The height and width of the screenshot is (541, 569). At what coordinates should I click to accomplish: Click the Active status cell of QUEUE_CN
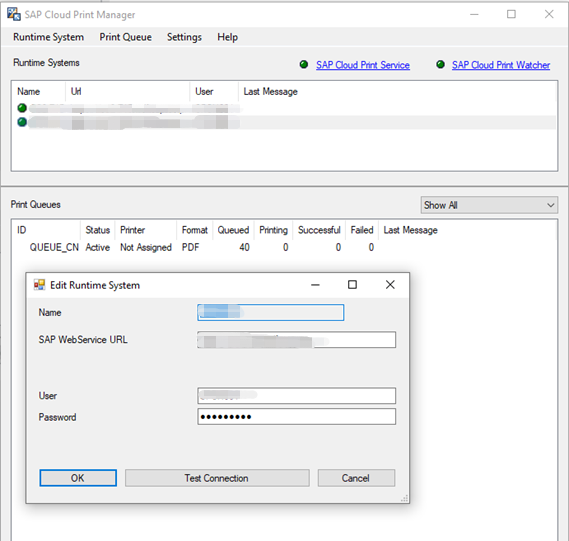coord(98,247)
